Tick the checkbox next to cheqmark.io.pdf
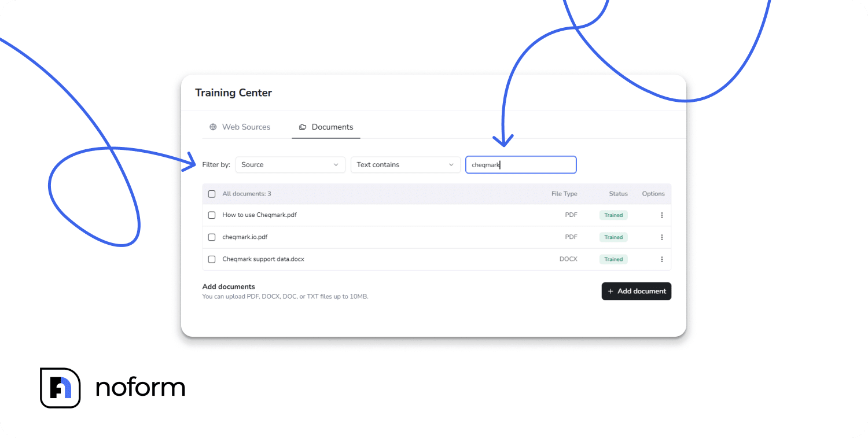The image size is (868, 438). [x=212, y=237]
